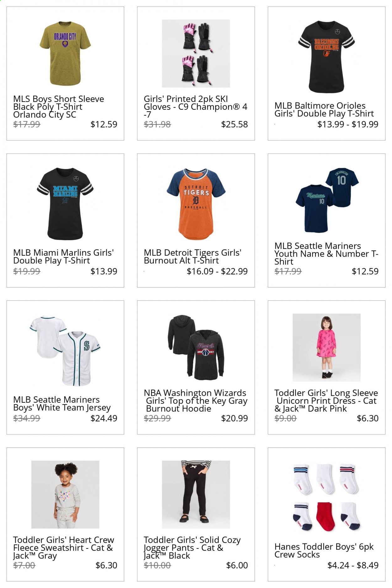Open MLS Boys Short Sleeve Orlando City title
This screenshot has height=588, width=392.
point(59,107)
